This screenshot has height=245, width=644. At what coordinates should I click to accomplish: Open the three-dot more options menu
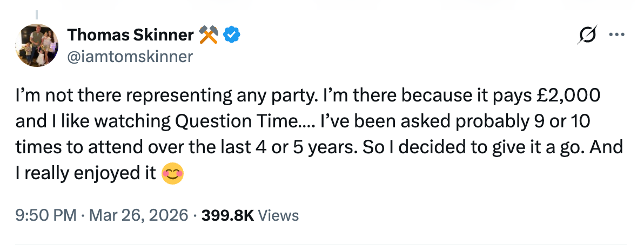click(x=616, y=35)
